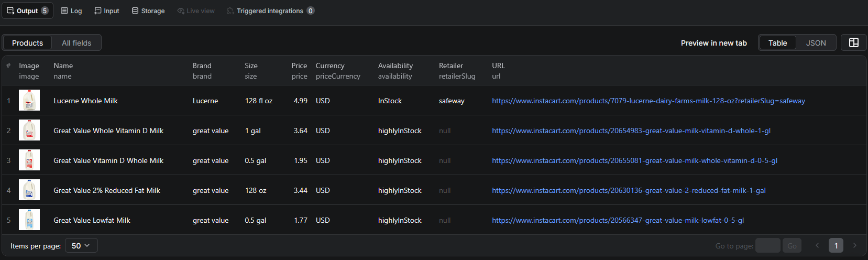The width and height of the screenshot is (868, 260).
Task: Click the 128 fl oz size cell
Action: (x=259, y=101)
